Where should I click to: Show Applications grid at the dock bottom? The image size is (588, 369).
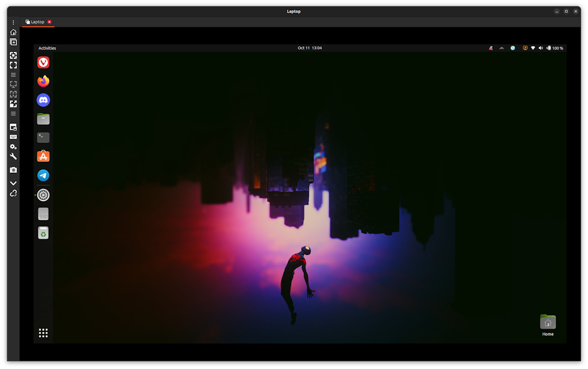(43, 333)
